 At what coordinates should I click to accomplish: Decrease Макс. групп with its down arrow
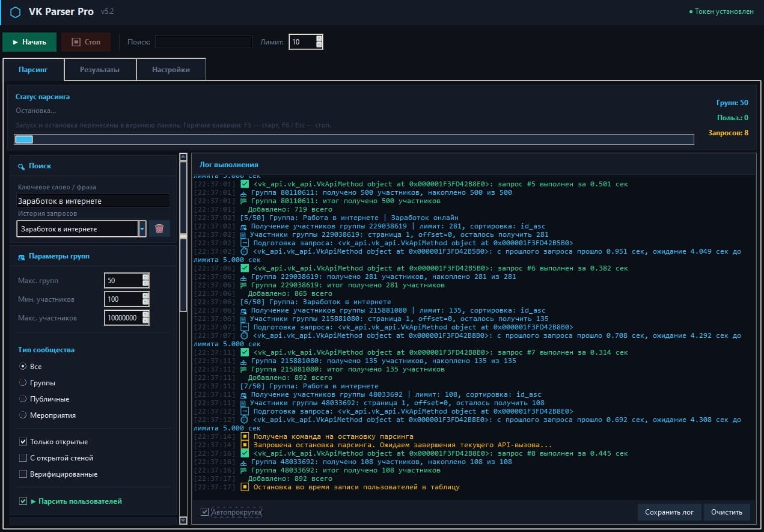(145, 284)
